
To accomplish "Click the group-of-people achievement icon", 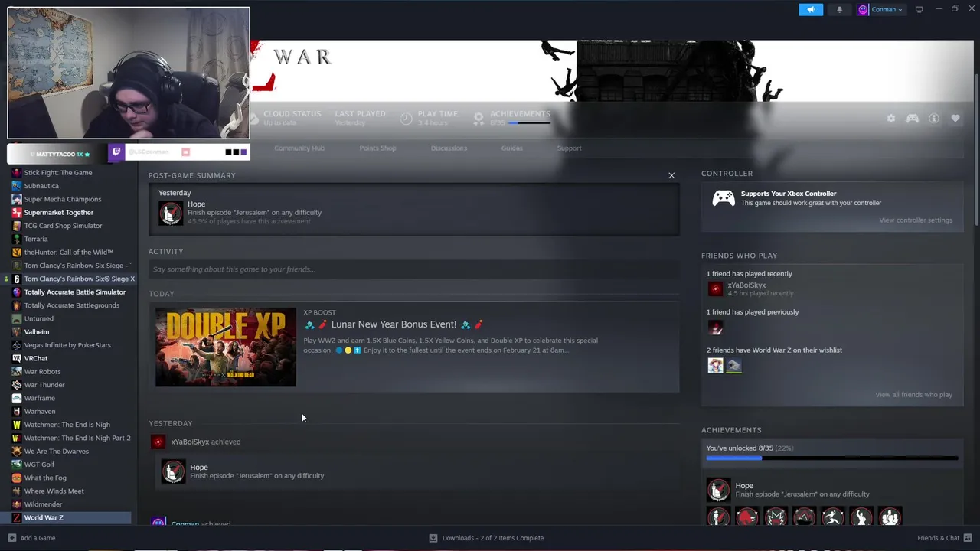I will [890, 517].
